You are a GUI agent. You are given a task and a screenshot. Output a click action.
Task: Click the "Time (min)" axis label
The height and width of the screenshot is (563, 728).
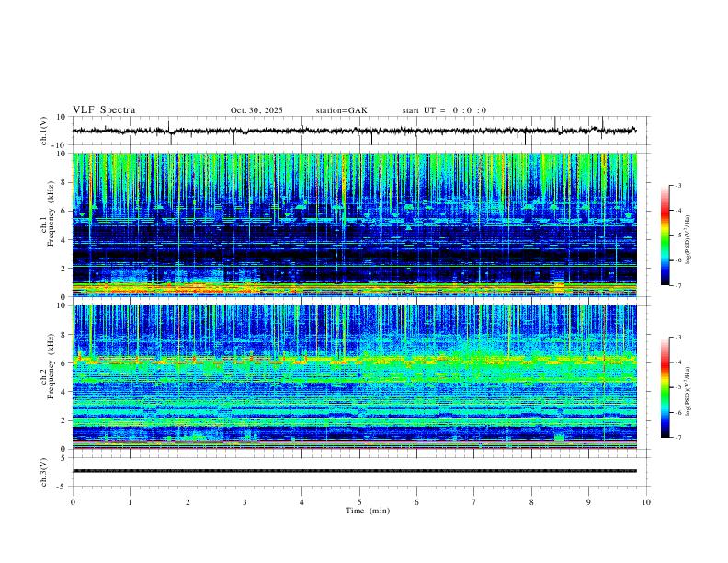(x=368, y=511)
